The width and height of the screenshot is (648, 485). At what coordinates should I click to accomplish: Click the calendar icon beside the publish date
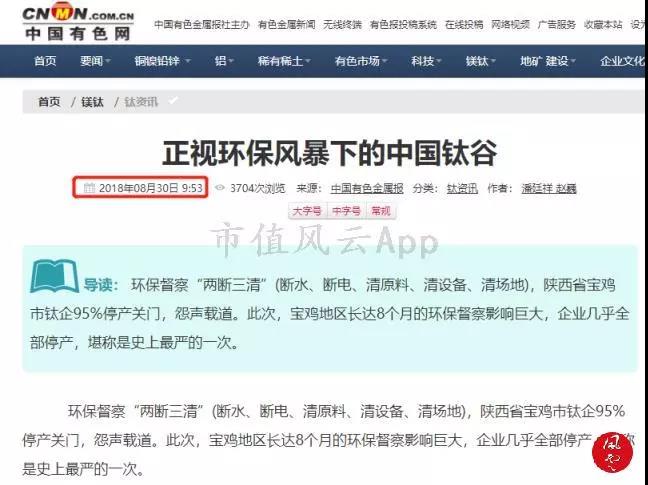coord(89,188)
